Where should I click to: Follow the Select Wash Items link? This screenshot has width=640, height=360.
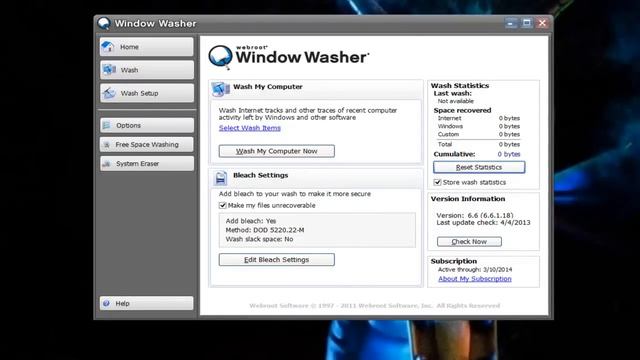point(250,128)
